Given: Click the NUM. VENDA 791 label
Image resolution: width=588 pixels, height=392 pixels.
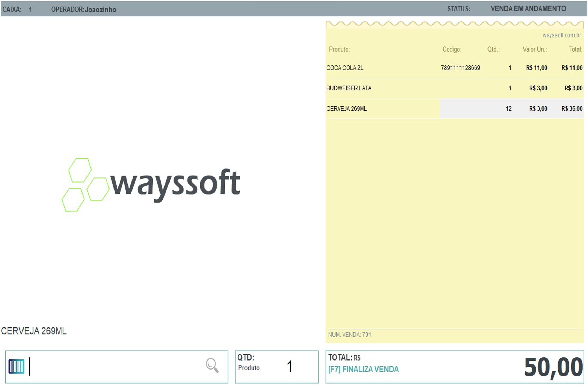Looking at the screenshot, I should (x=349, y=335).
